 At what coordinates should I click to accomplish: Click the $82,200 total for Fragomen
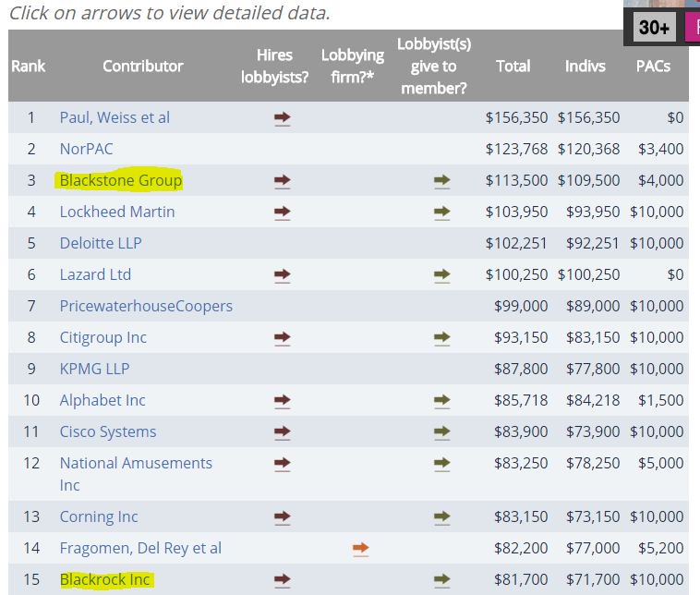coord(521,548)
